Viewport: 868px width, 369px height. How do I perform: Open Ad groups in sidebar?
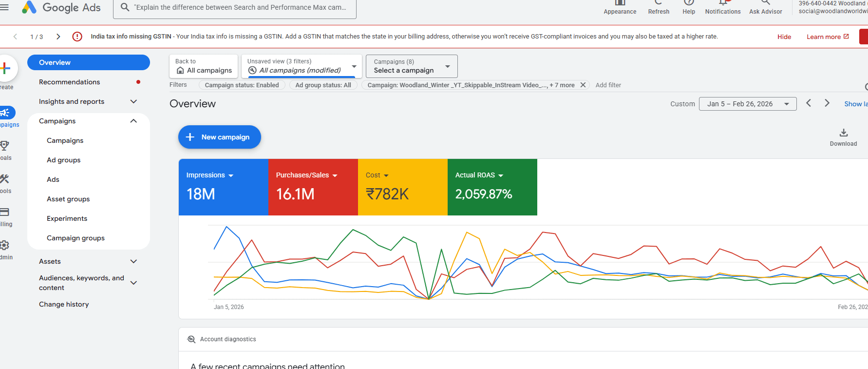click(x=64, y=160)
